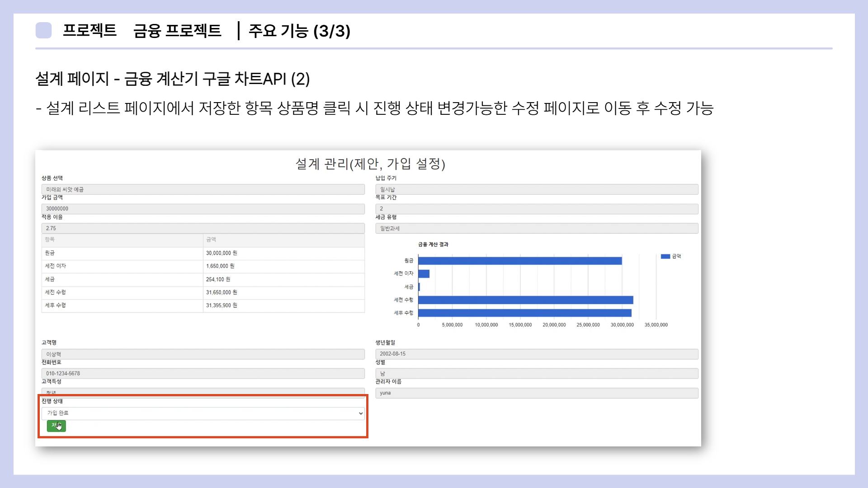Click the 전화번호 field with 010-1234-5678

coord(203,373)
